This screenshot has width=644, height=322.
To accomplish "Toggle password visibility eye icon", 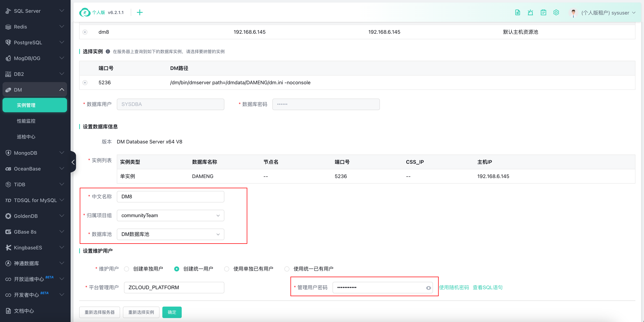I will point(428,288).
